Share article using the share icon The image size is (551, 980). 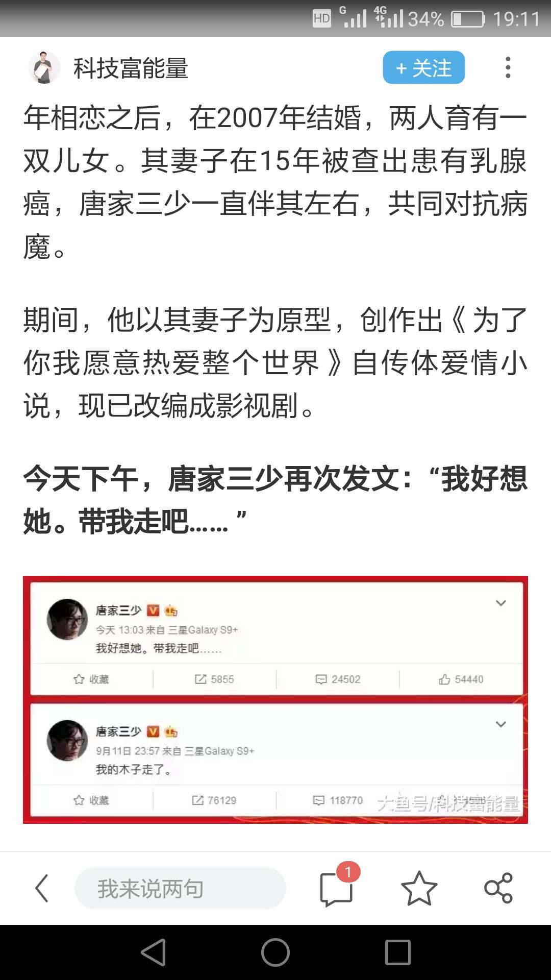(x=498, y=888)
